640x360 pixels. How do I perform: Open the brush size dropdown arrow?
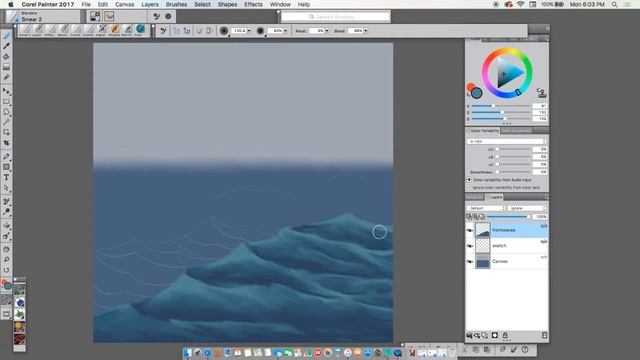(x=249, y=31)
